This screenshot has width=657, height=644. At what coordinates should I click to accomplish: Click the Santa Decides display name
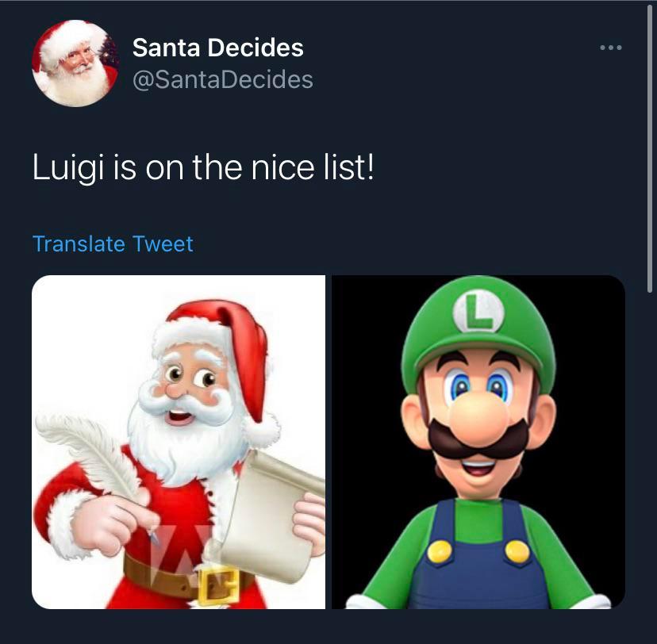coord(217,48)
